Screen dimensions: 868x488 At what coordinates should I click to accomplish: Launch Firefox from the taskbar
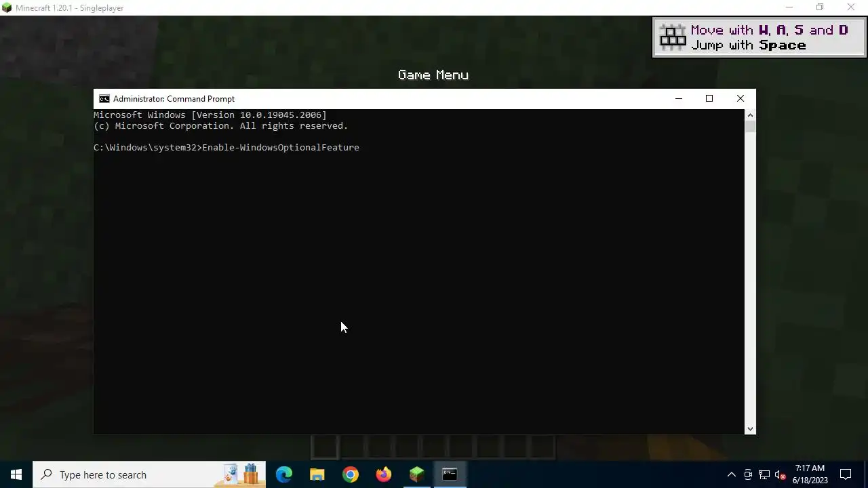[384, 474]
